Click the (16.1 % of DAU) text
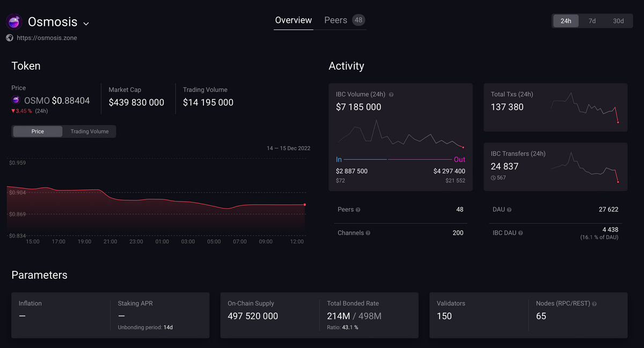Viewport: 644px width, 348px height. (x=599, y=237)
